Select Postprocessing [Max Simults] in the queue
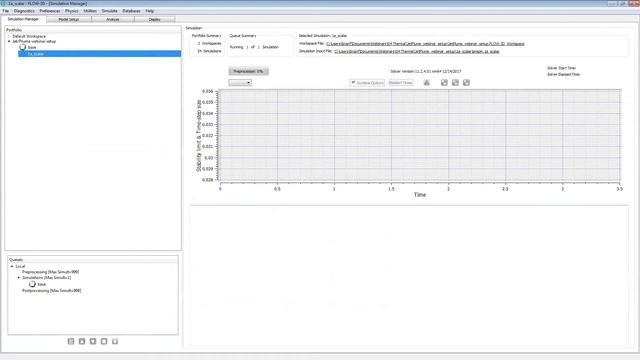The height and width of the screenshot is (360, 640). (x=51, y=291)
